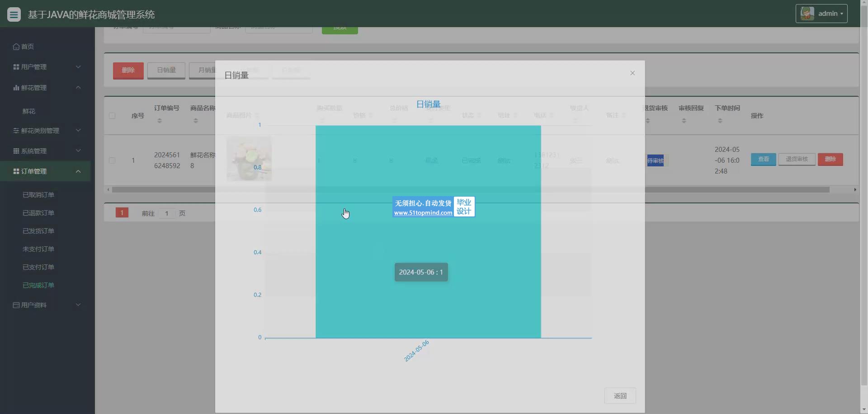
Task: Check the row 1 order checkbox
Action: click(x=112, y=160)
